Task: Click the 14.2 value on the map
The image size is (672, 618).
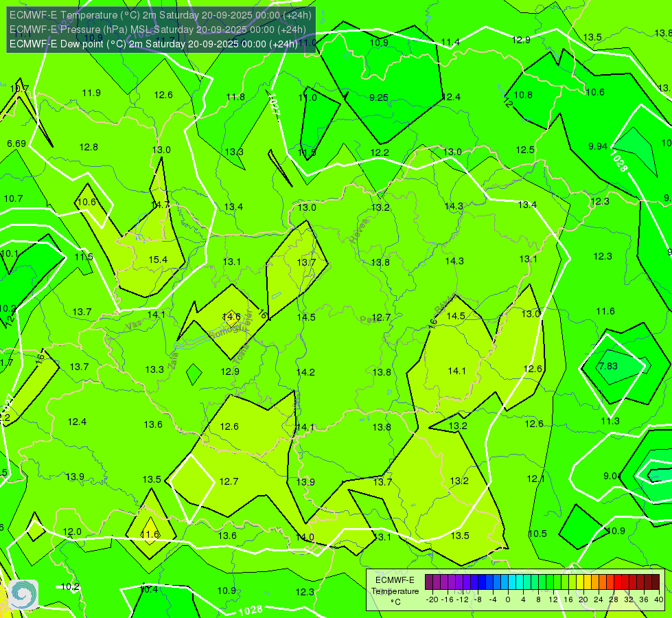Action: pyautogui.click(x=305, y=372)
